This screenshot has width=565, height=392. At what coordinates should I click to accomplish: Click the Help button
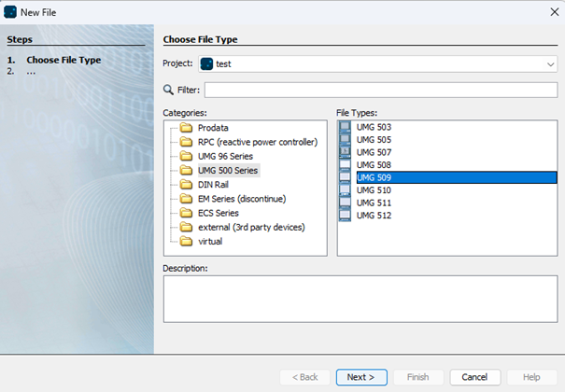coord(531,377)
